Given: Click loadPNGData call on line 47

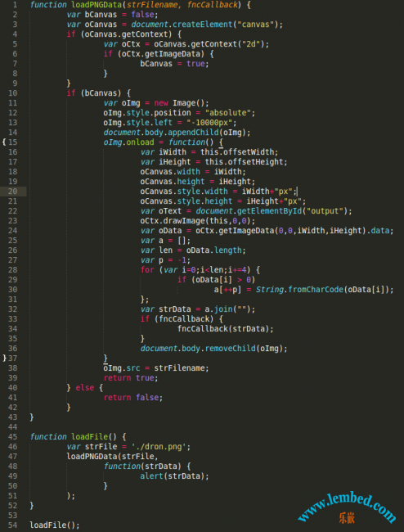Looking at the screenshot, I should [93, 457].
